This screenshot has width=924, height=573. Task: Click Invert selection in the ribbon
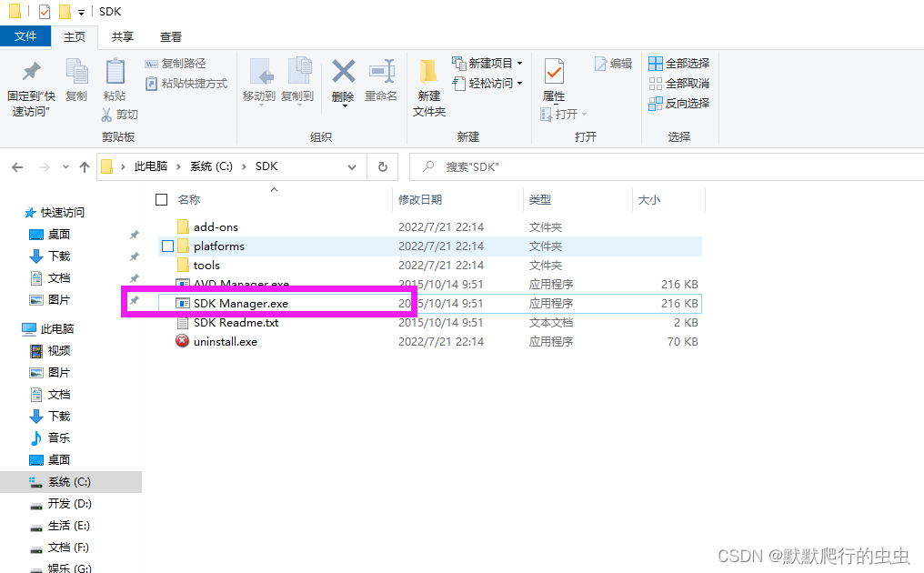pos(678,103)
